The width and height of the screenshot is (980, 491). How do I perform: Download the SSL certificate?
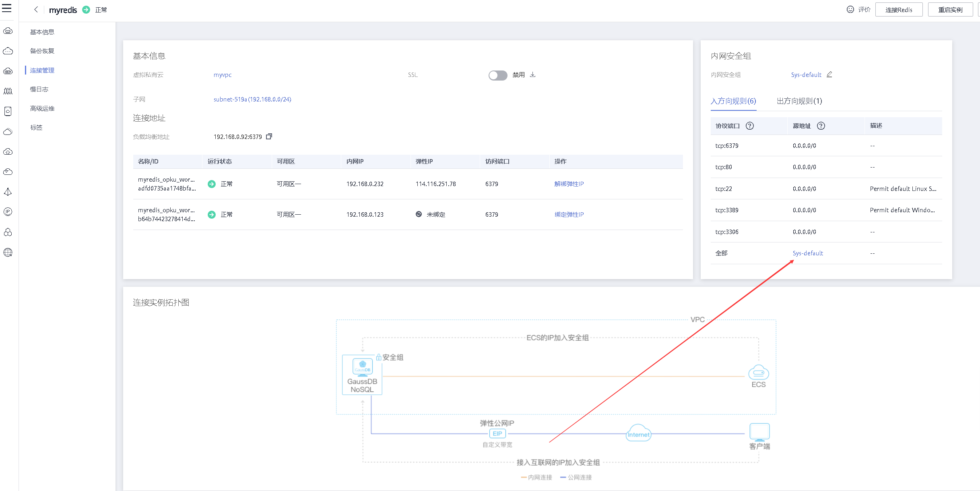click(x=532, y=75)
